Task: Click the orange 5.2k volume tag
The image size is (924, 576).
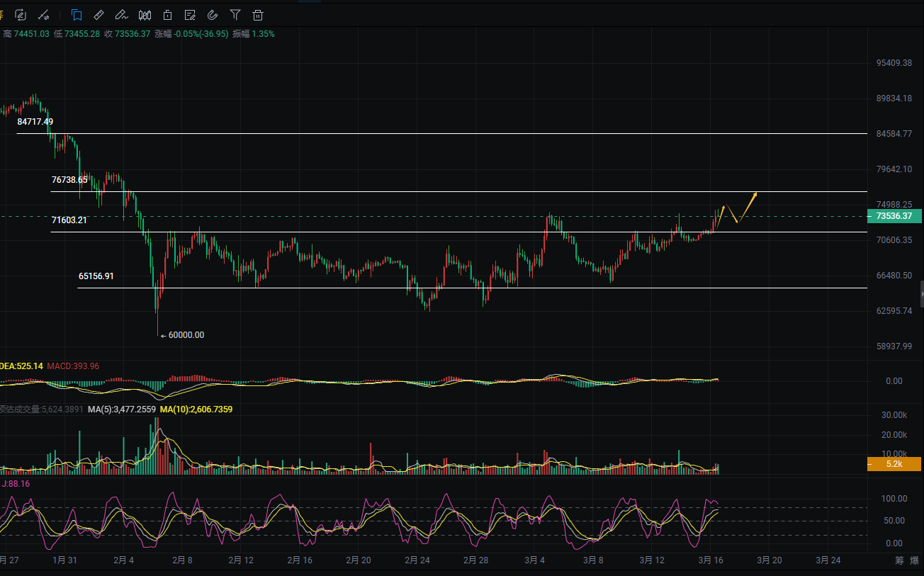Action: coord(894,464)
